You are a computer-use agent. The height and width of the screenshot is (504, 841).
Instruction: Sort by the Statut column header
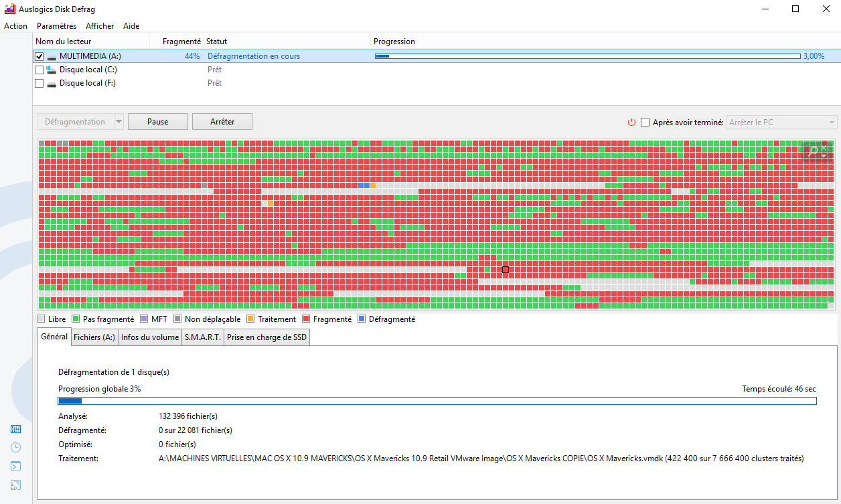pyautogui.click(x=287, y=41)
